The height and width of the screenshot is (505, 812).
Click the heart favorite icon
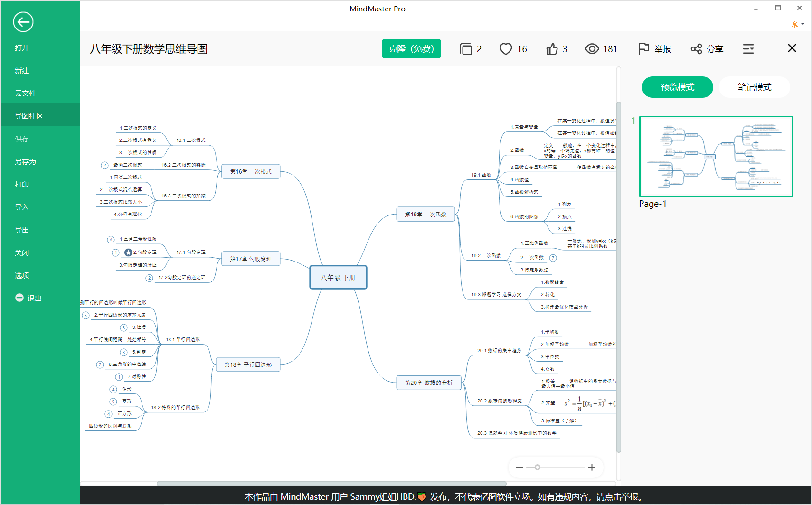[506, 49]
